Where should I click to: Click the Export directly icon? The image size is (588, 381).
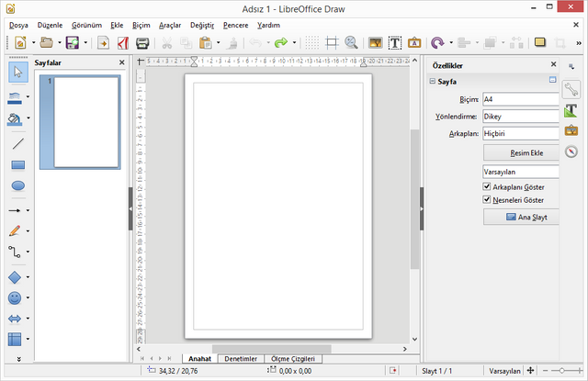click(x=103, y=43)
